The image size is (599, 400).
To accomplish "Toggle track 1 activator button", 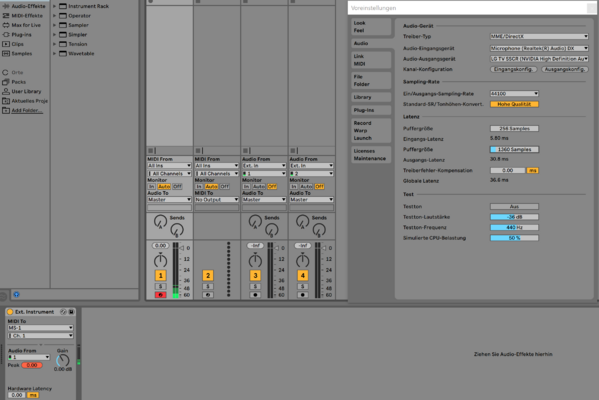I will pyautogui.click(x=160, y=275).
